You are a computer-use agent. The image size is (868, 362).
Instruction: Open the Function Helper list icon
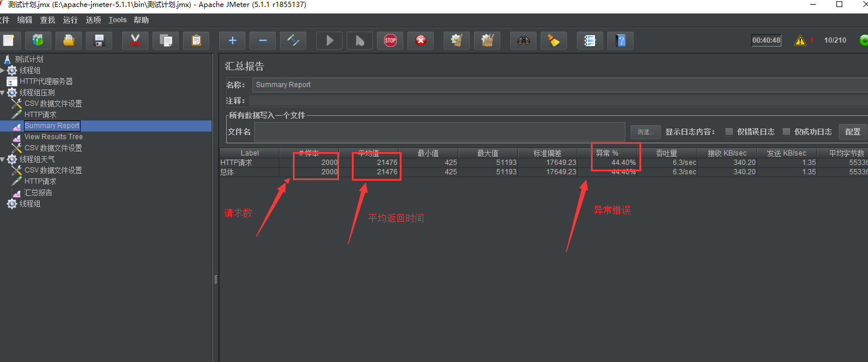pyautogui.click(x=590, y=40)
